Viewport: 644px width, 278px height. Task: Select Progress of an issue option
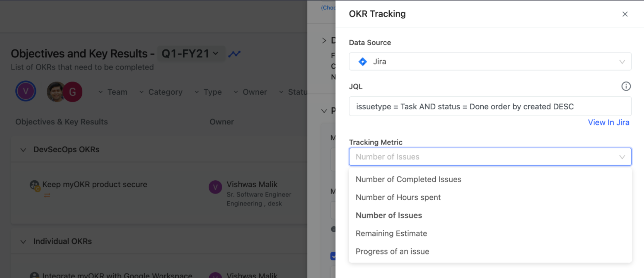click(490, 251)
